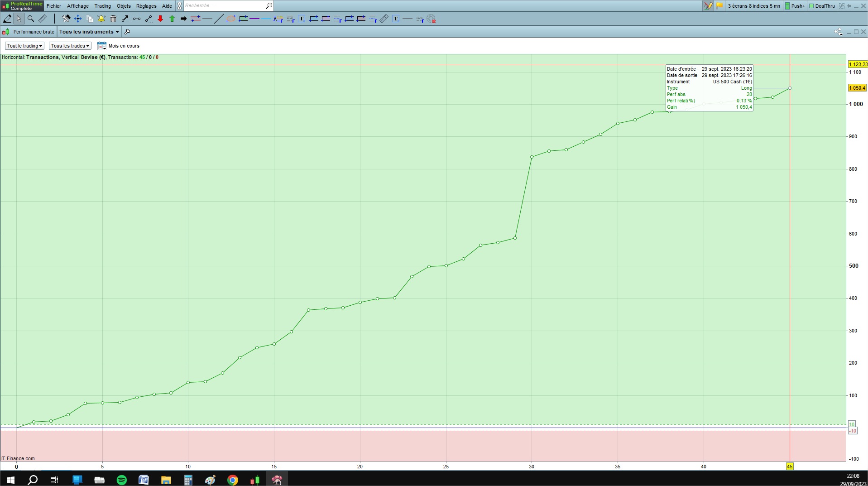Open Google Chrome from the taskbar
This screenshot has width=868, height=486.
point(233,480)
